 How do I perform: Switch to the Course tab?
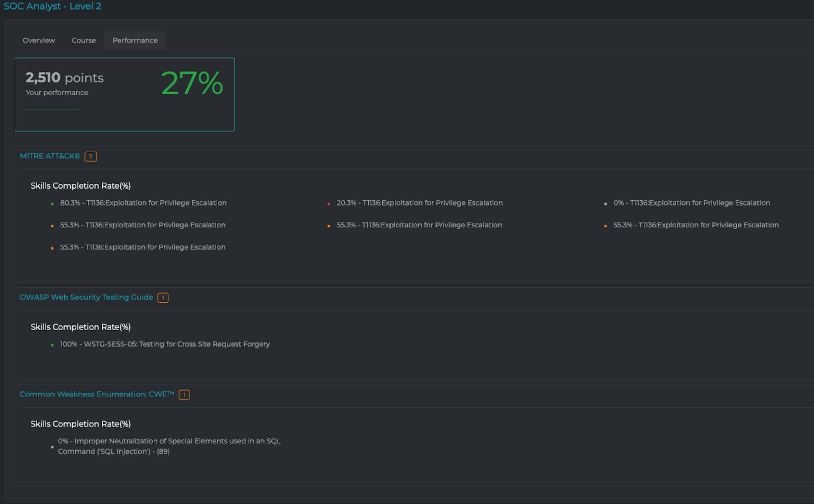click(x=83, y=40)
